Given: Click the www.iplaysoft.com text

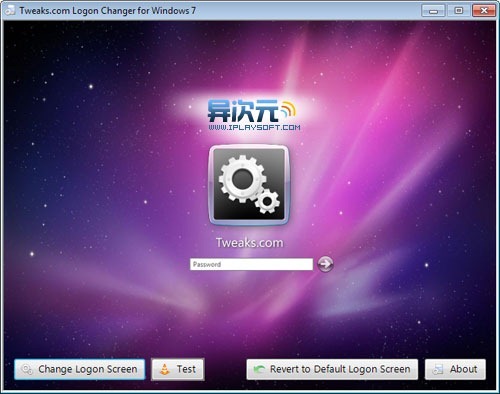Looking at the screenshot, I should (x=254, y=127).
